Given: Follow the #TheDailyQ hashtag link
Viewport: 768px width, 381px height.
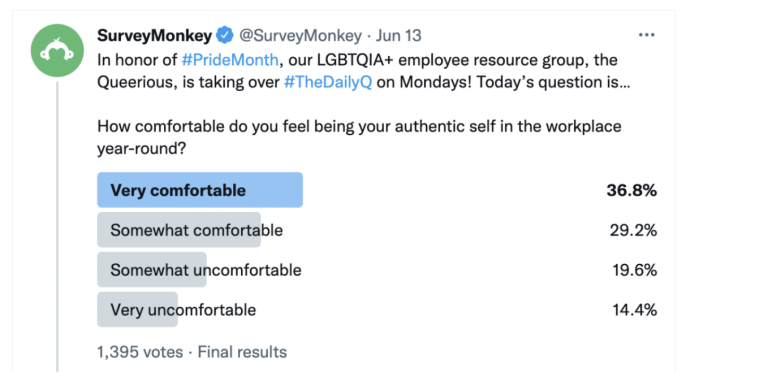Looking at the screenshot, I should point(328,83).
